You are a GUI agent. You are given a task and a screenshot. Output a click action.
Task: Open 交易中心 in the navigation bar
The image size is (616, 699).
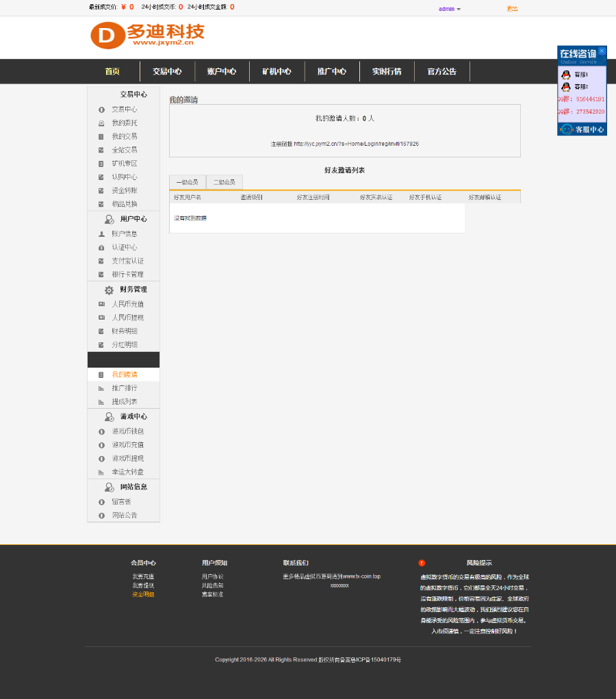coord(167,71)
